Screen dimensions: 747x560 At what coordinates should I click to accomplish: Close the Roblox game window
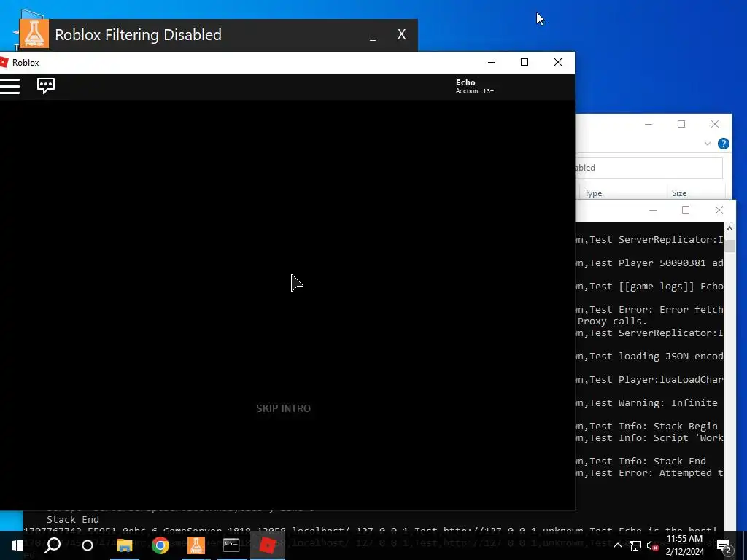click(x=558, y=63)
